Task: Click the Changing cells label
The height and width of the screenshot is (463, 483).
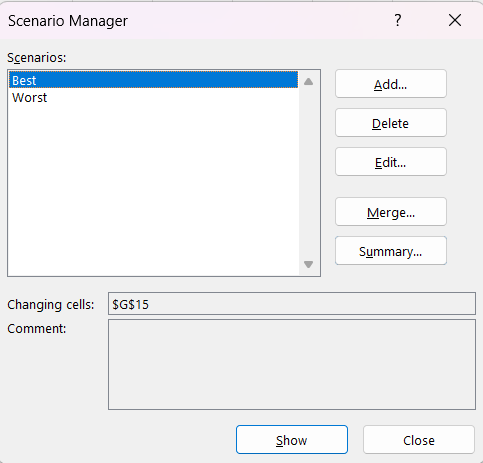Action: [51, 304]
